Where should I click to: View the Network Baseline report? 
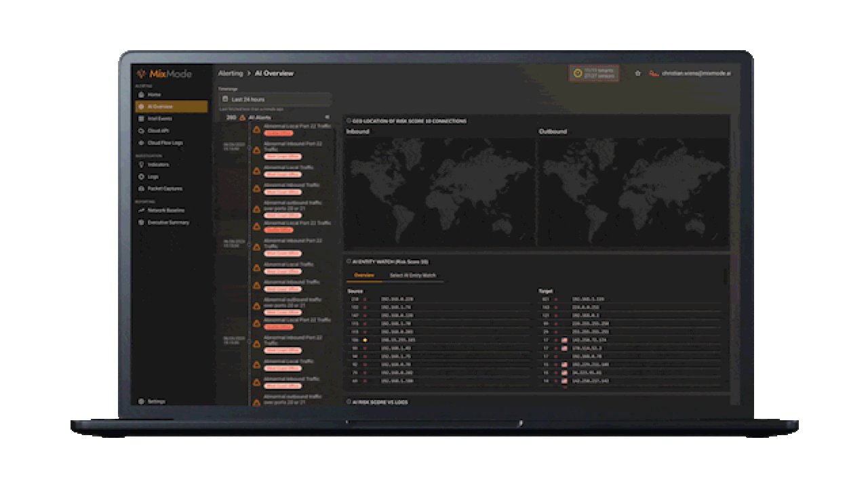point(165,210)
